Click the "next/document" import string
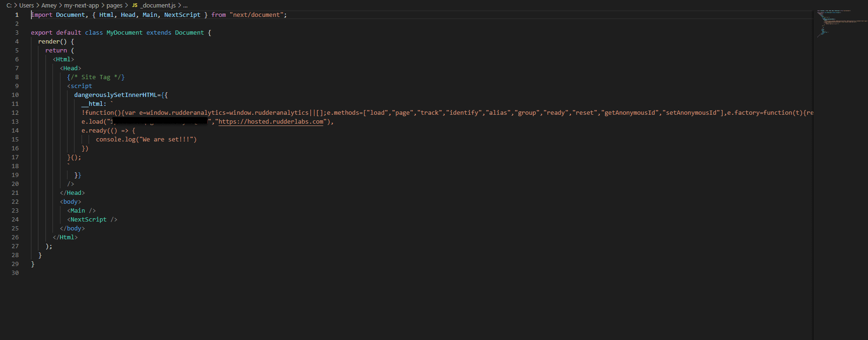 point(256,15)
